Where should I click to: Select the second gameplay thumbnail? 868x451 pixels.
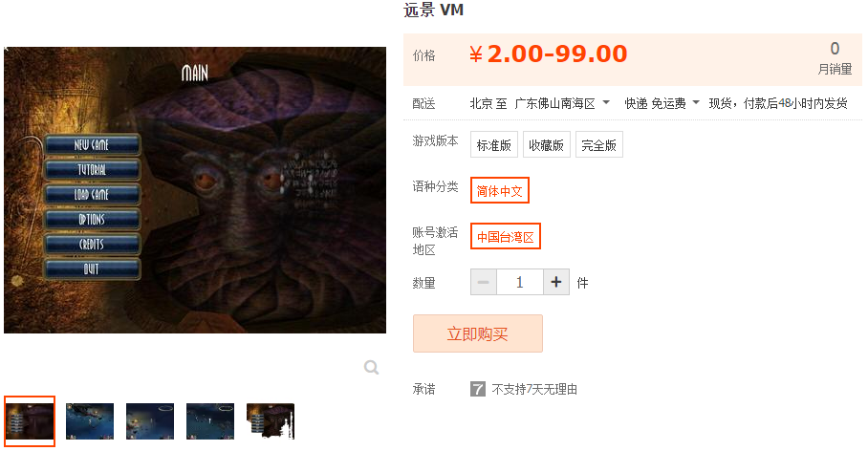(x=90, y=421)
